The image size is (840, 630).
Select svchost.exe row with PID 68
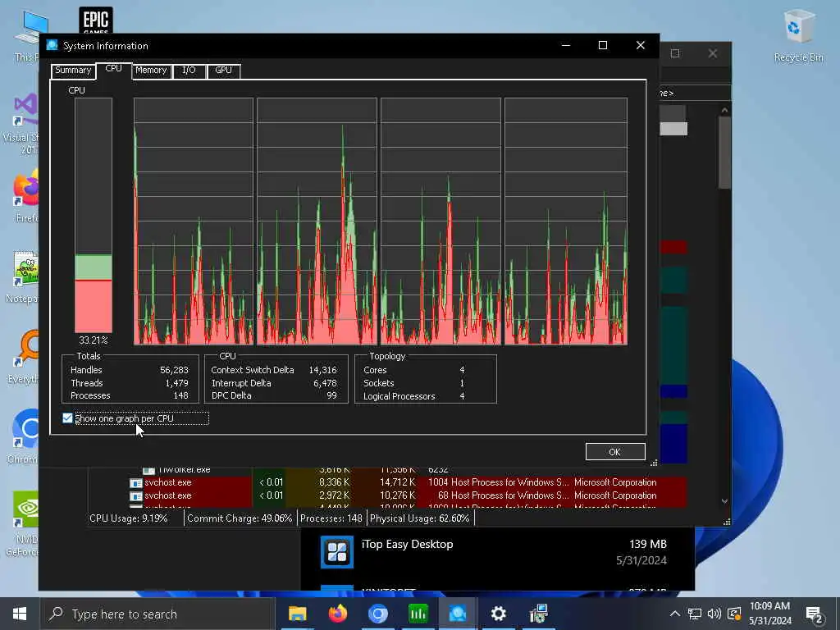pos(407,495)
